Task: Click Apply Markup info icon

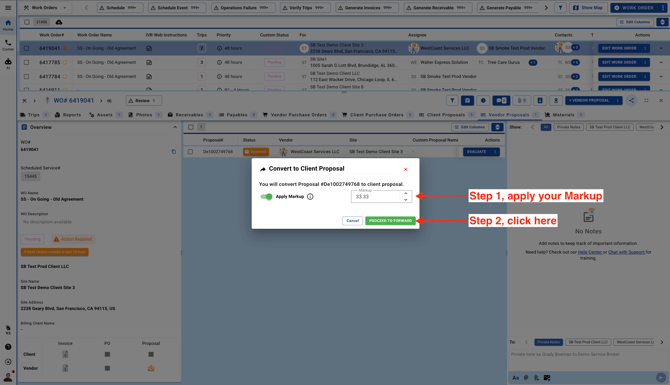Action: coord(310,197)
